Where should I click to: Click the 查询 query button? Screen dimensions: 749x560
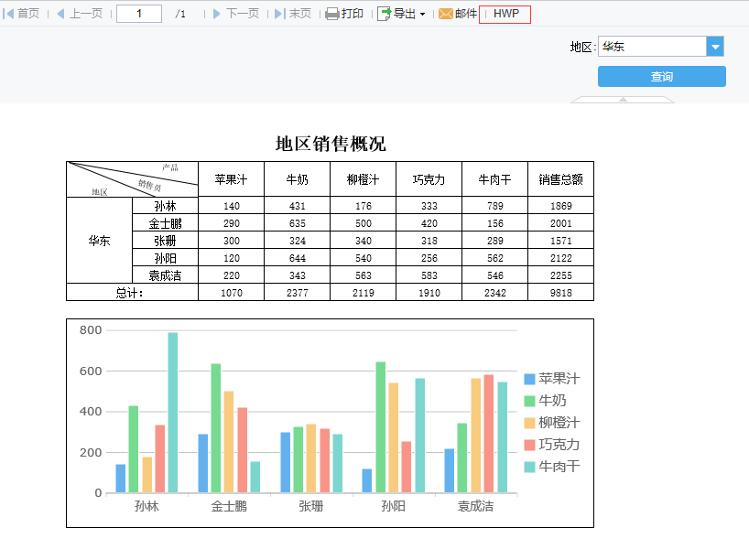[x=662, y=76]
